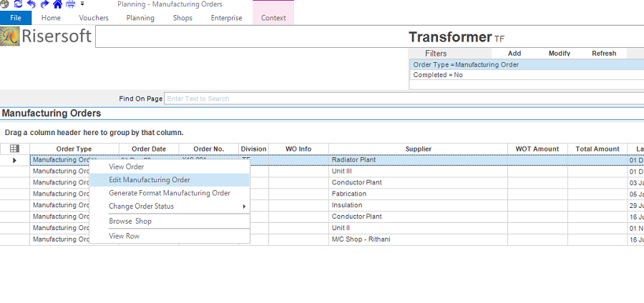
Task: Click the refresh icon in quick access toolbar
Action: click(18, 4)
